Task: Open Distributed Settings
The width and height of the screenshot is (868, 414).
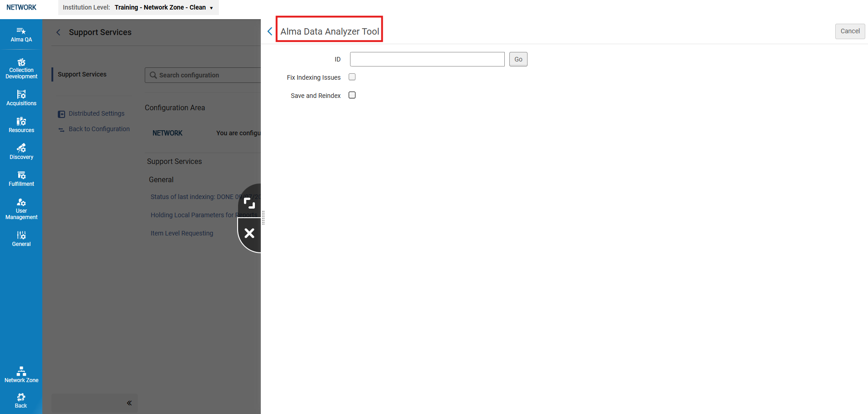Action: click(96, 113)
